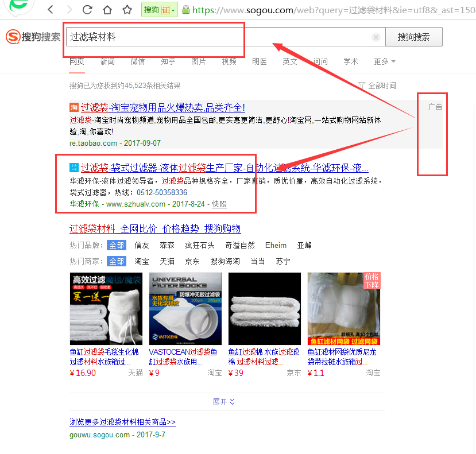
Task: Open the 全部时间 time filter
Action: point(377,86)
